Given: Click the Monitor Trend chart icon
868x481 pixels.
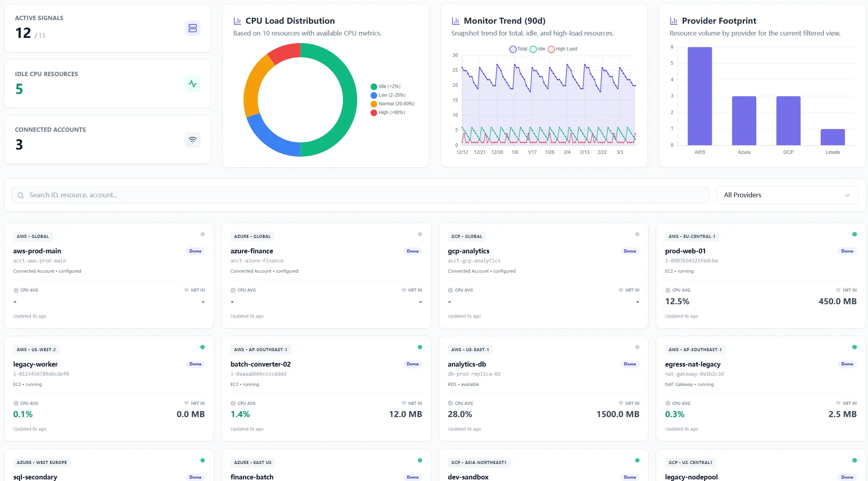Looking at the screenshot, I should (455, 21).
